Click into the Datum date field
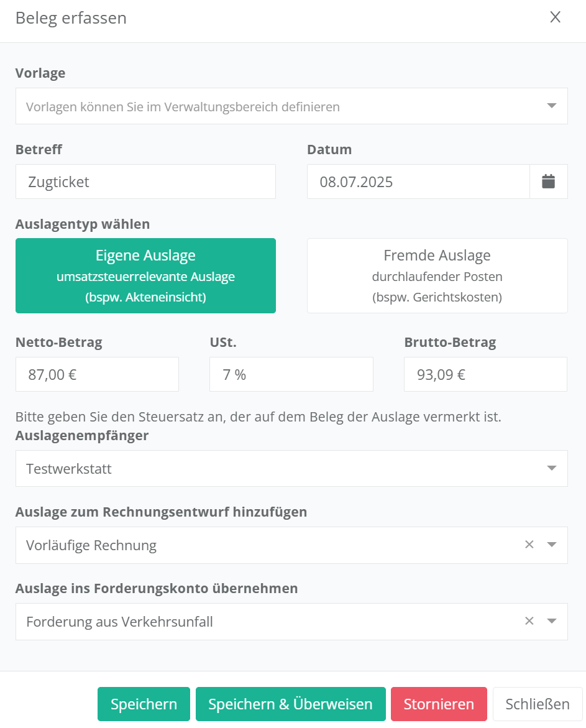 418,182
